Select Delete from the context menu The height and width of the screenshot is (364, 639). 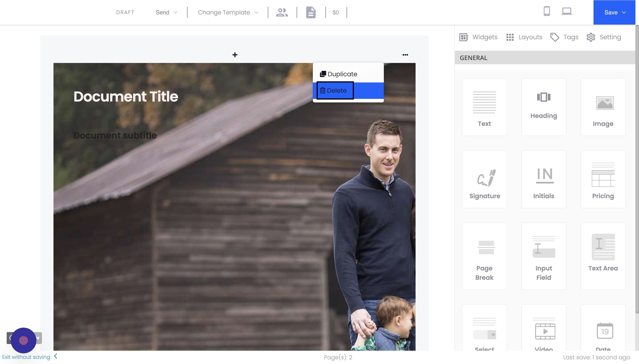[x=335, y=90]
